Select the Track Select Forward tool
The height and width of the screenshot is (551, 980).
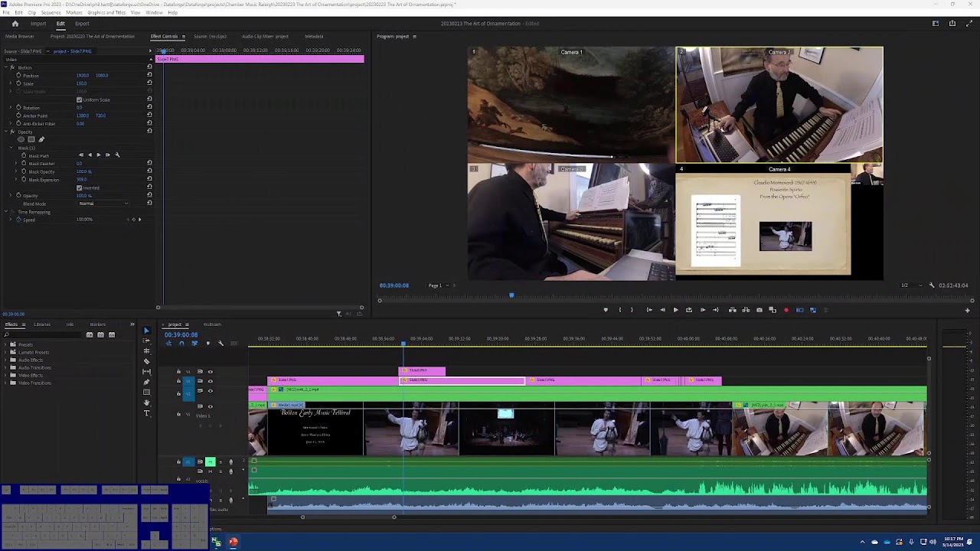(146, 341)
